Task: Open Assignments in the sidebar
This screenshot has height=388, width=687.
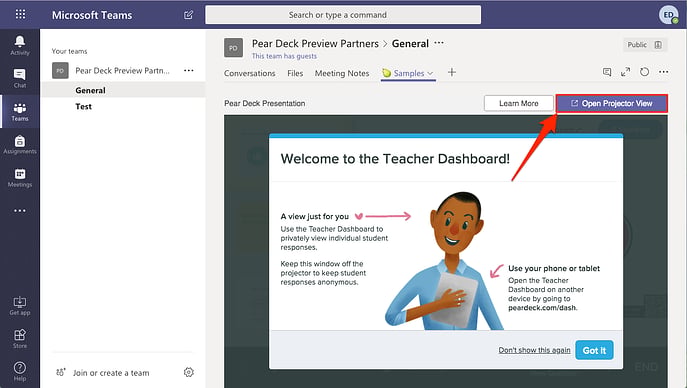Action: (20, 145)
